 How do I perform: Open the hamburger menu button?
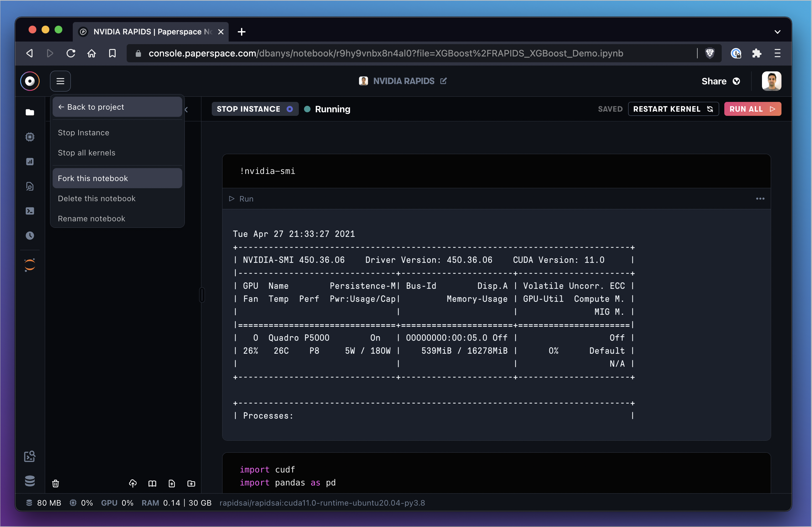[x=60, y=81]
